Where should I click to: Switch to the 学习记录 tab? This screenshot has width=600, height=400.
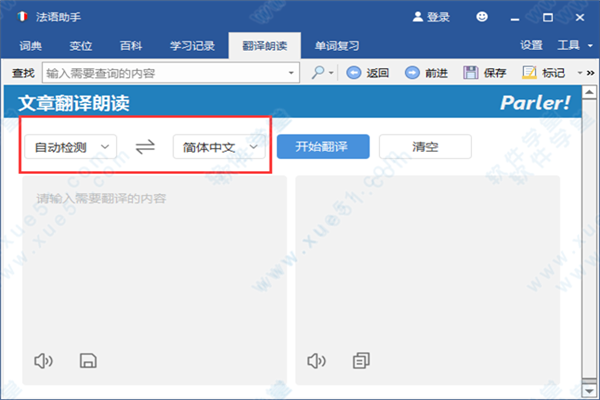pos(192,46)
